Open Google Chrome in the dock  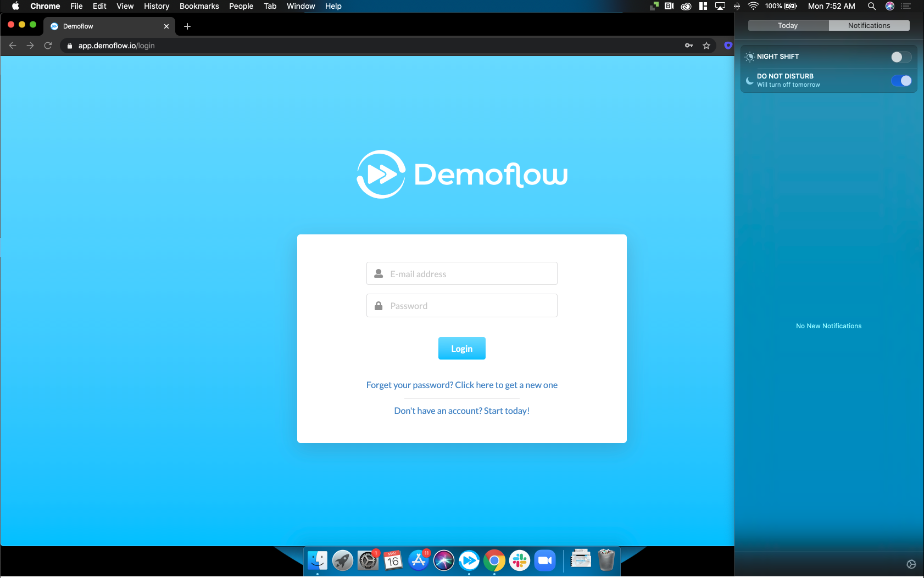[x=494, y=560]
